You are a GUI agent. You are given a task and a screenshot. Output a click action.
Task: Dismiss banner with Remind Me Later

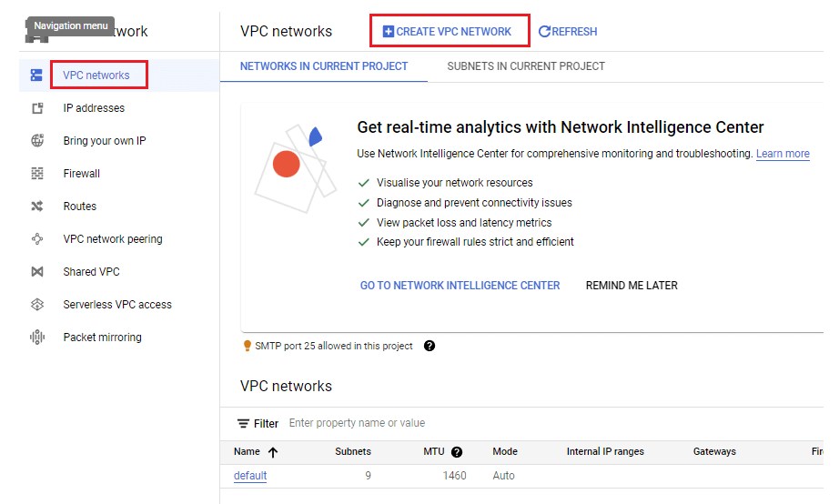point(632,286)
